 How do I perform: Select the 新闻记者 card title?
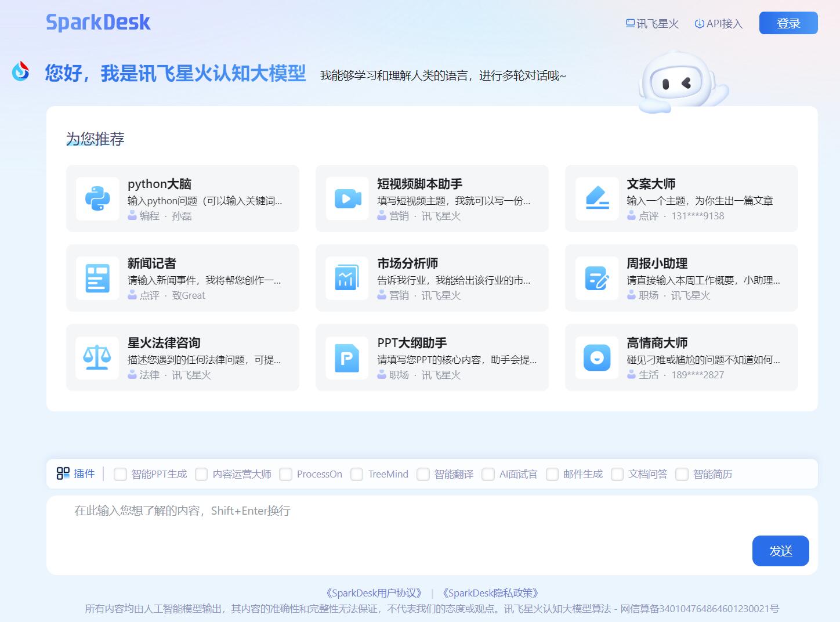(x=152, y=263)
